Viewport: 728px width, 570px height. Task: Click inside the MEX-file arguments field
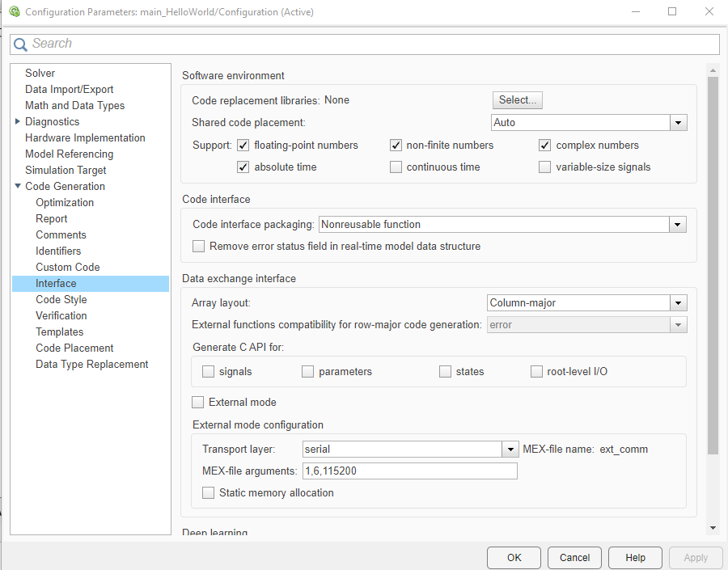point(408,471)
